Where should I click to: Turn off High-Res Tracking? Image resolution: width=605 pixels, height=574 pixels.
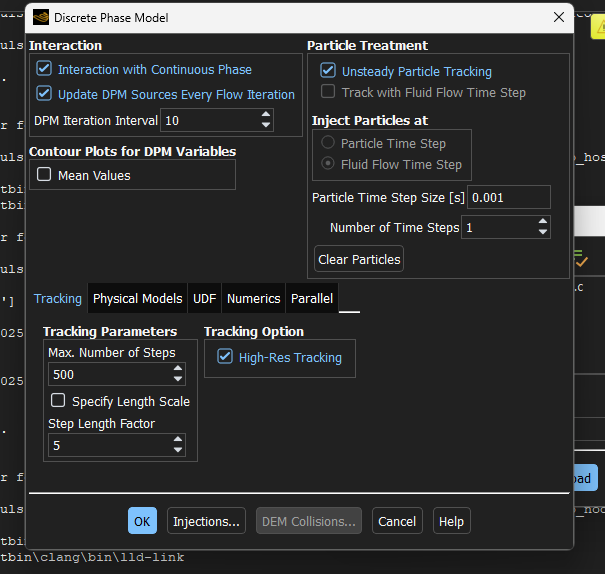[x=225, y=357]
